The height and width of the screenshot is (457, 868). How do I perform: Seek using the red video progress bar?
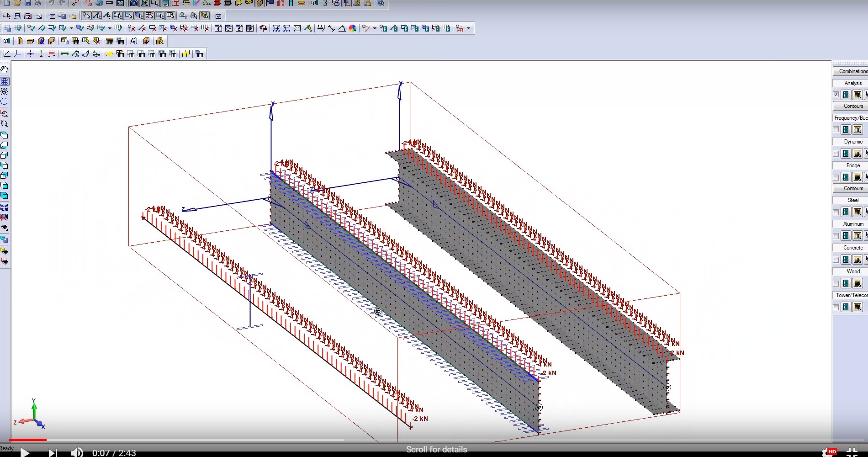point(28,440)
